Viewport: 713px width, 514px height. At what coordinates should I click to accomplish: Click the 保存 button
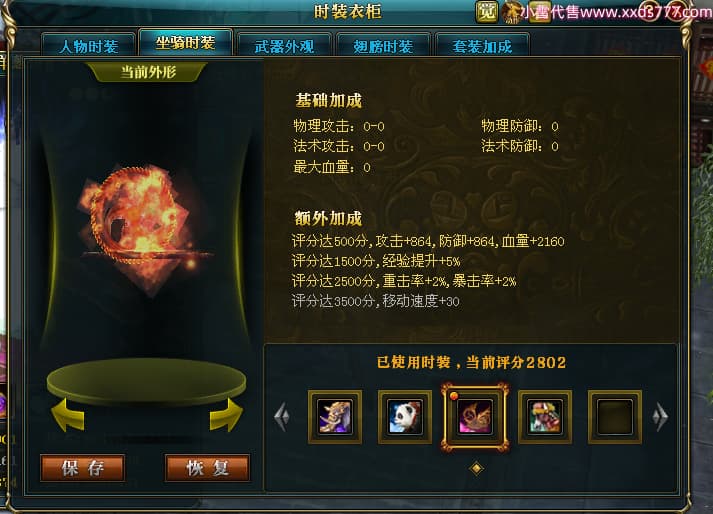[82, 468]
